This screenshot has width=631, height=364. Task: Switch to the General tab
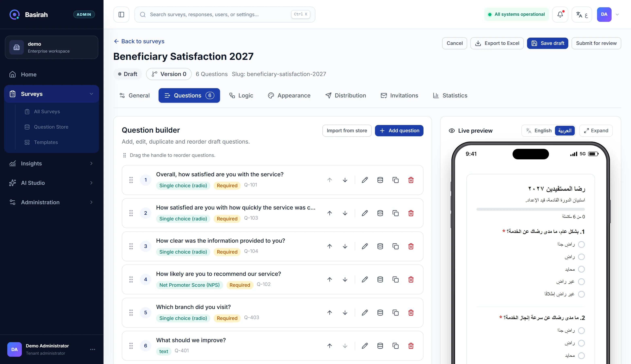click(134, 95)
